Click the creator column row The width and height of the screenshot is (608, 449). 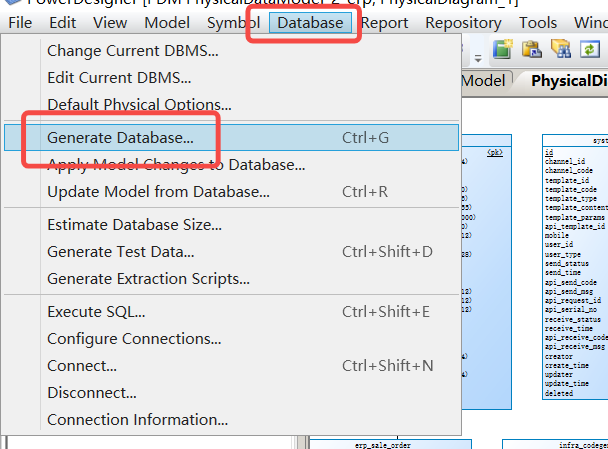coord(558,356)
